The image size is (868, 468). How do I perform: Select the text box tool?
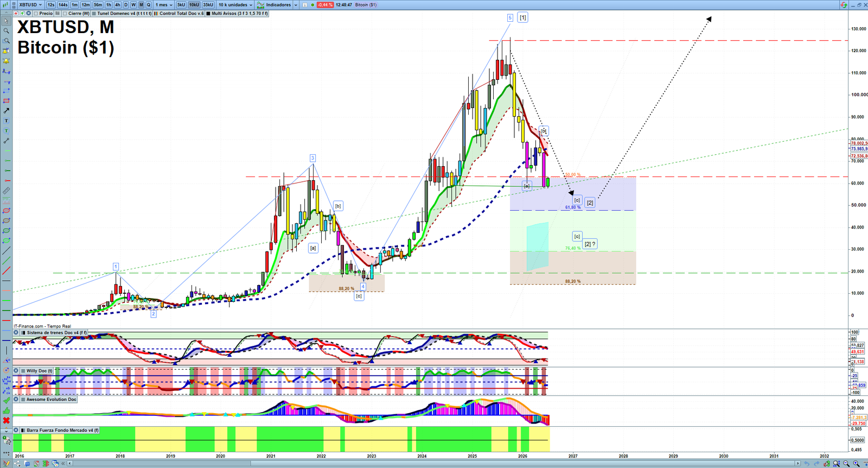coord(7,121)
